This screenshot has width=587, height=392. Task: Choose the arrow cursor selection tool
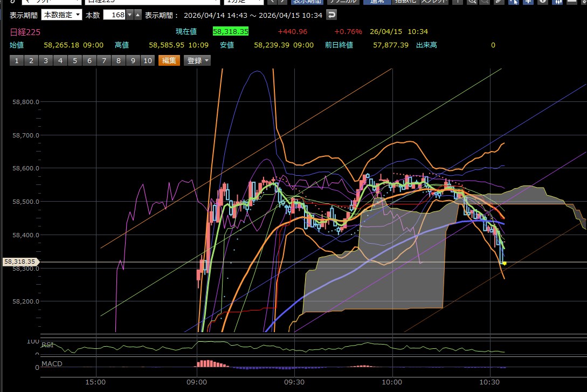(513, 2)
